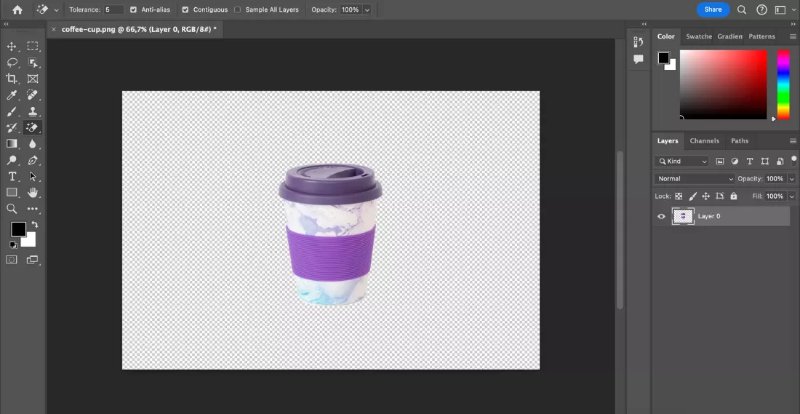Click the rainbow hue slider
Image resolution: width=800 pixels, height=414 pixels.
click(x=781, y=85)
